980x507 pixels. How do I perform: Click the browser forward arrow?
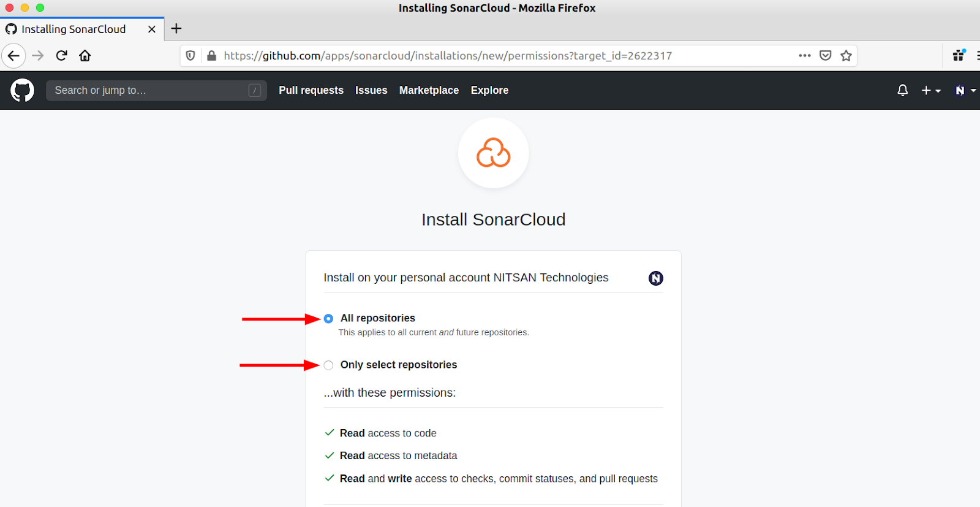click(38, 56)
